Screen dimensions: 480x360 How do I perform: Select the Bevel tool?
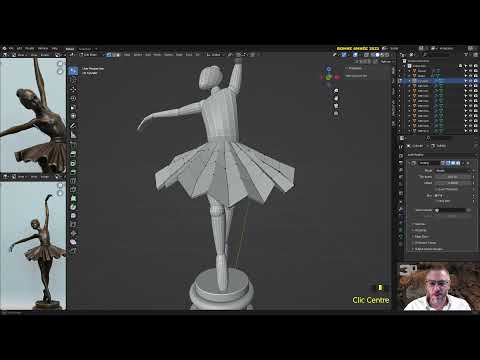click(73, 172)
